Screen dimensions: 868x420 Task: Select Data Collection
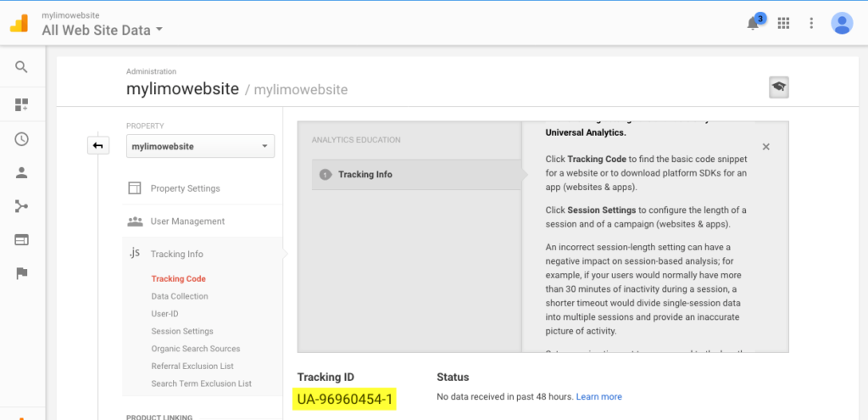point(180,296)
